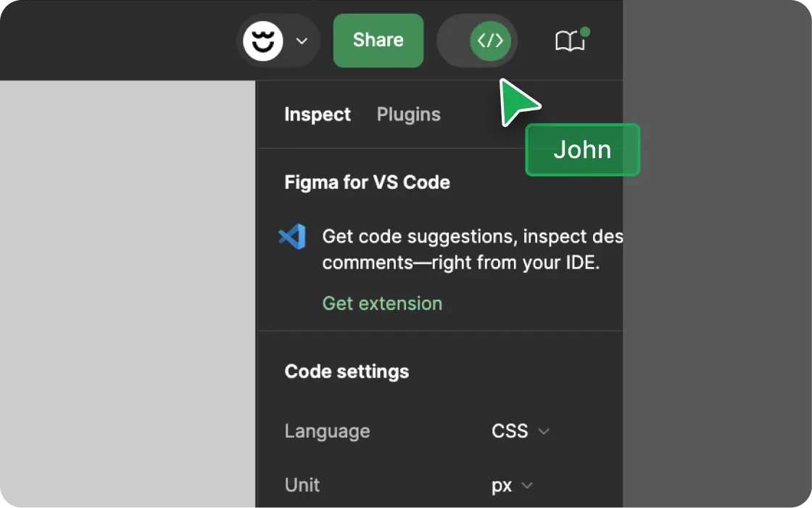
Task: Open the book library icon
Action: pos(569,41)
